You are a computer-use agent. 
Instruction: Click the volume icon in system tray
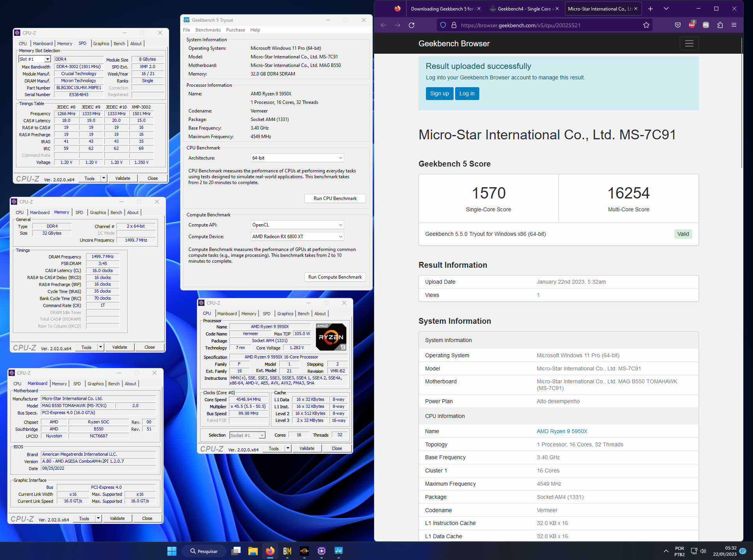pyautogui.click(x=703, y=551)
